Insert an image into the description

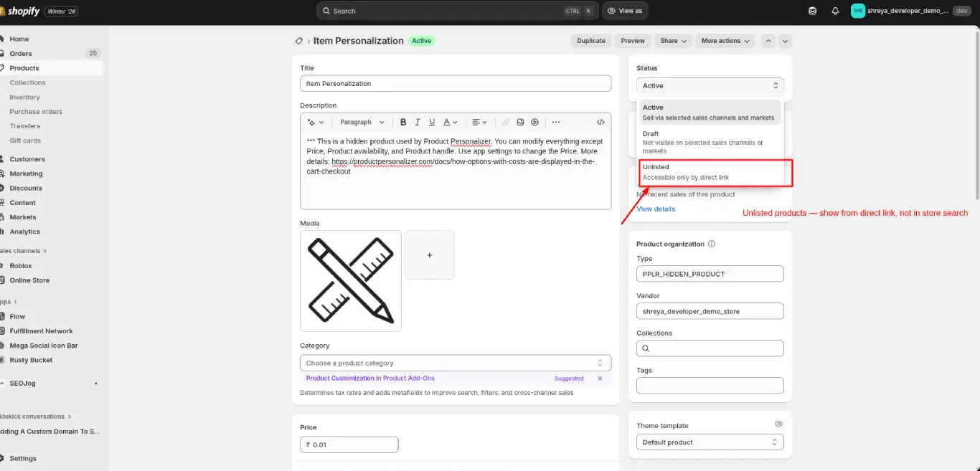[519, 122]
